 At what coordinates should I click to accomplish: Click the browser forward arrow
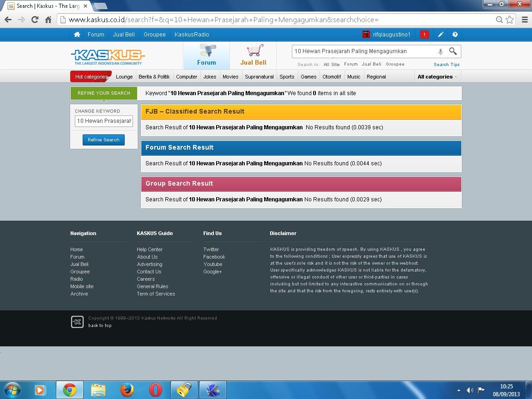point(21,20)
